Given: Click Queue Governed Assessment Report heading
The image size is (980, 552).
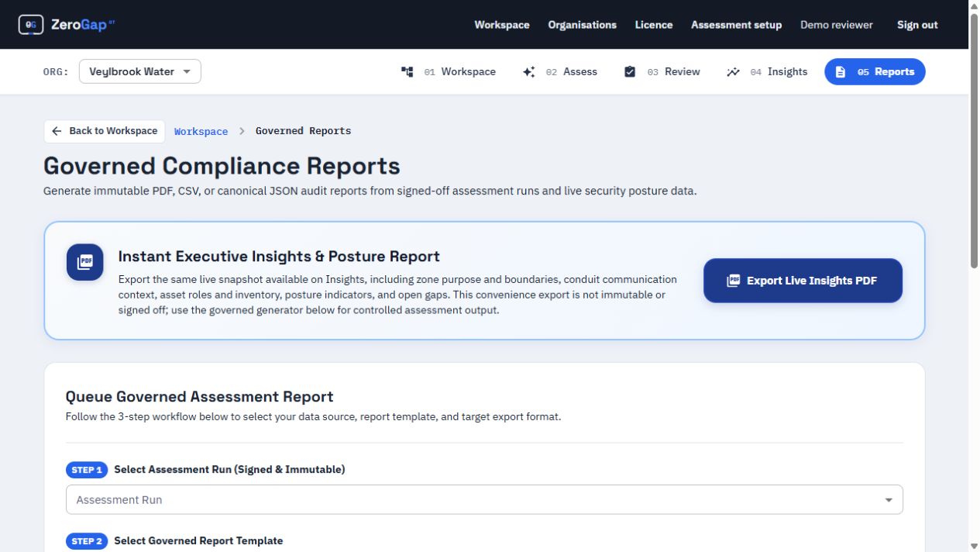Looking at the screenshot, I should click(x=199, y=397).
